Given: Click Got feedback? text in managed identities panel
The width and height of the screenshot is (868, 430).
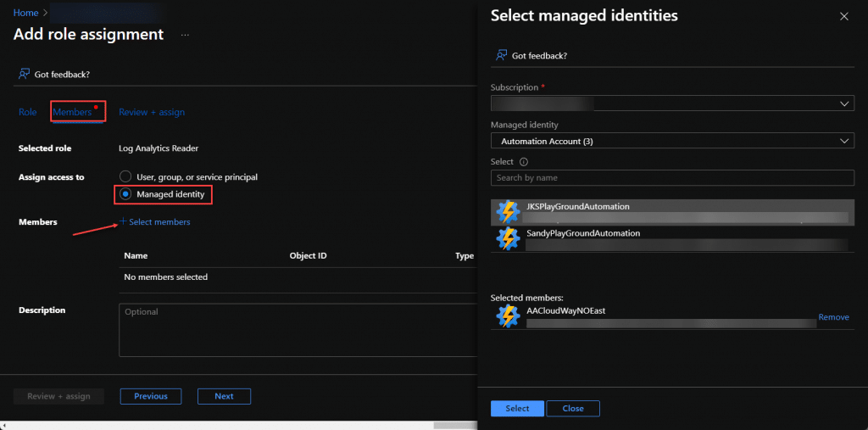Looking at the screenshot, I should (x=540, y=56).
